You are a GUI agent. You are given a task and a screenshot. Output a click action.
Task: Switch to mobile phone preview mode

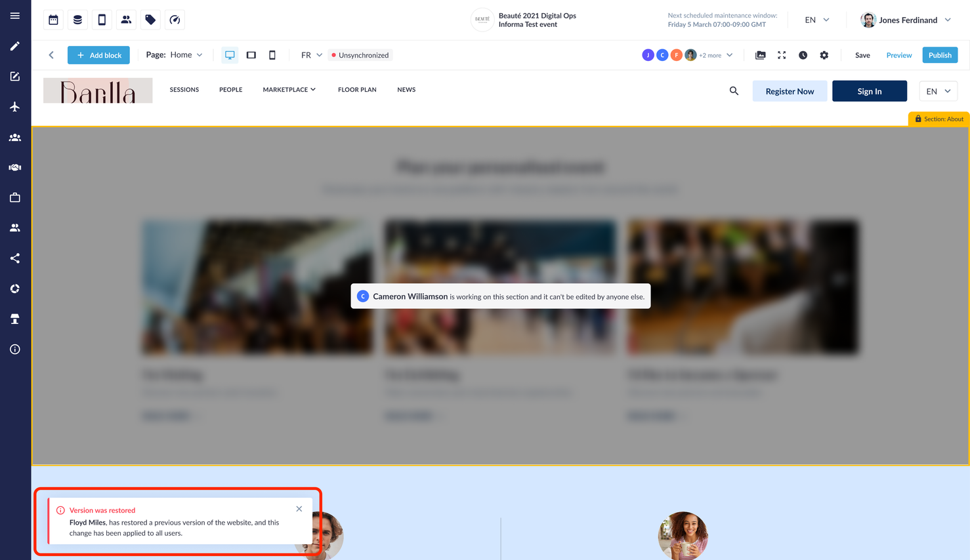pos(272,55)
